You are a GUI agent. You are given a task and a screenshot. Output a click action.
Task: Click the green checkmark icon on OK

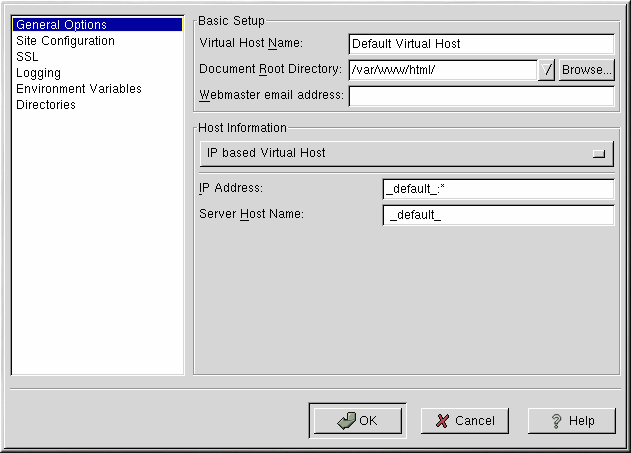click(346, 421)
